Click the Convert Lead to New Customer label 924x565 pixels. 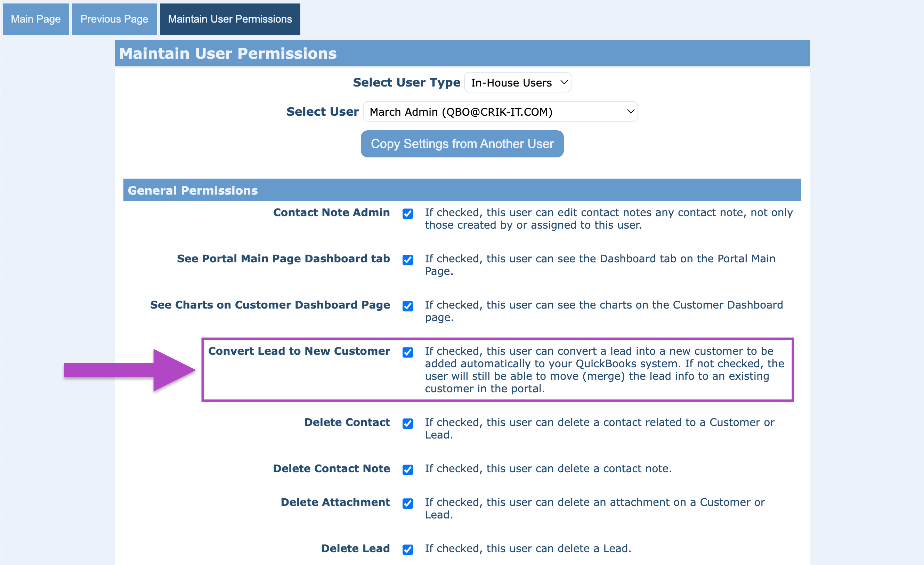click(x=299, y=351)
